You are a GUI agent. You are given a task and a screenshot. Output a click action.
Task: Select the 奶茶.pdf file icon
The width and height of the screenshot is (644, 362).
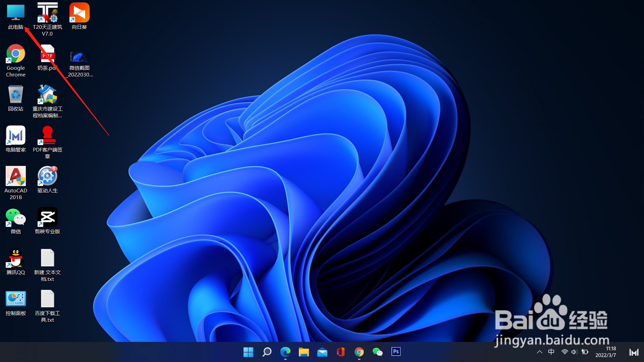(47, 54)
